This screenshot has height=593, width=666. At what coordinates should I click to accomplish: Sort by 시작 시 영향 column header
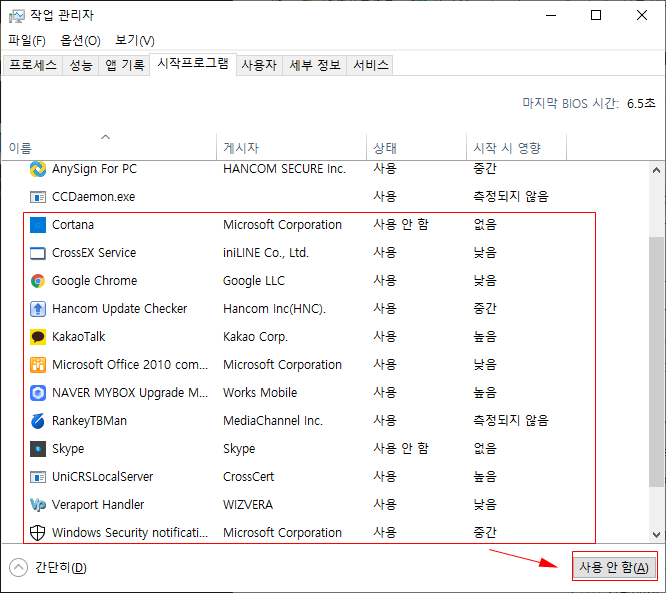(516, 147)
